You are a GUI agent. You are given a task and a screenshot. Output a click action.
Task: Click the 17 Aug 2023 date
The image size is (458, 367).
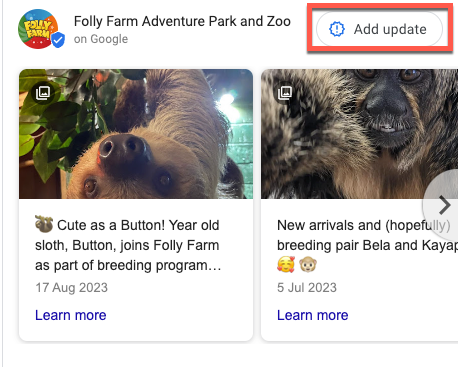72,287
